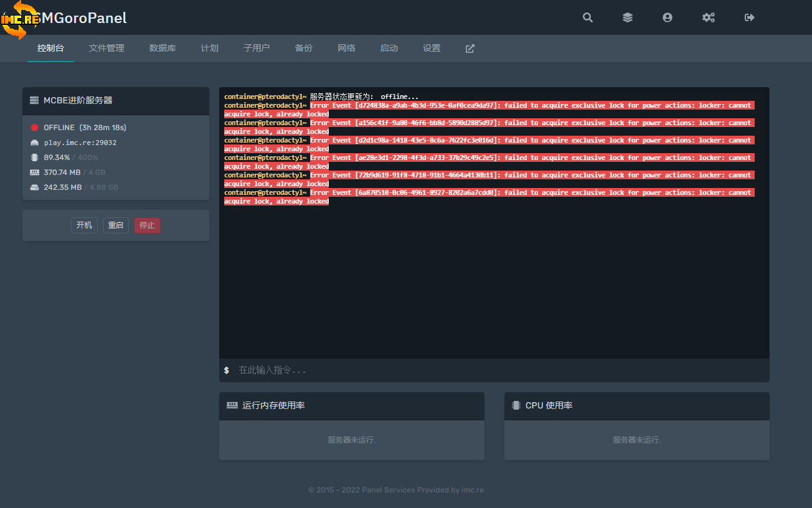Click the search magnifier icon in header
Screen dimensions: 812x508
click(587, 17)
